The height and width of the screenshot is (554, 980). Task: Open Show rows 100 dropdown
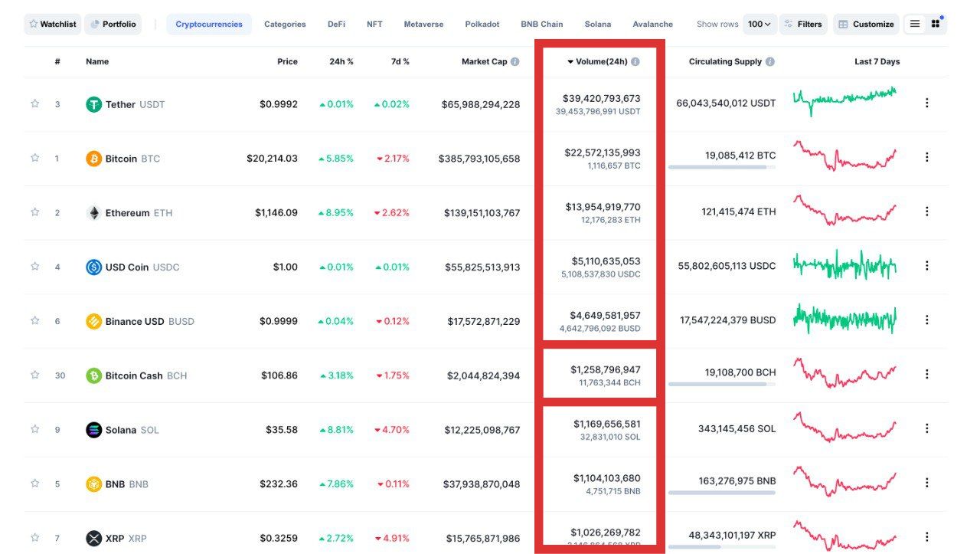[x=759, y=24]
